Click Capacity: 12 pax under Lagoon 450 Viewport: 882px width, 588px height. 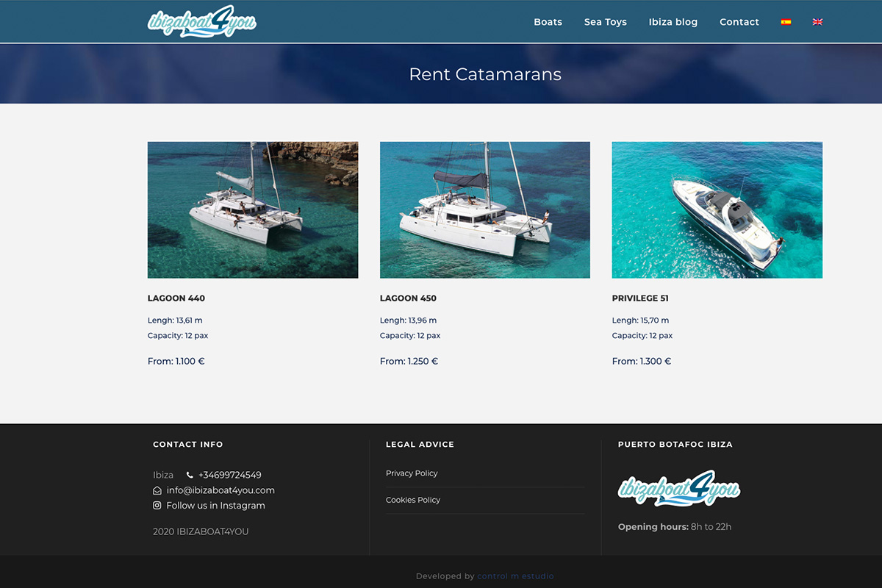(410, 336)
